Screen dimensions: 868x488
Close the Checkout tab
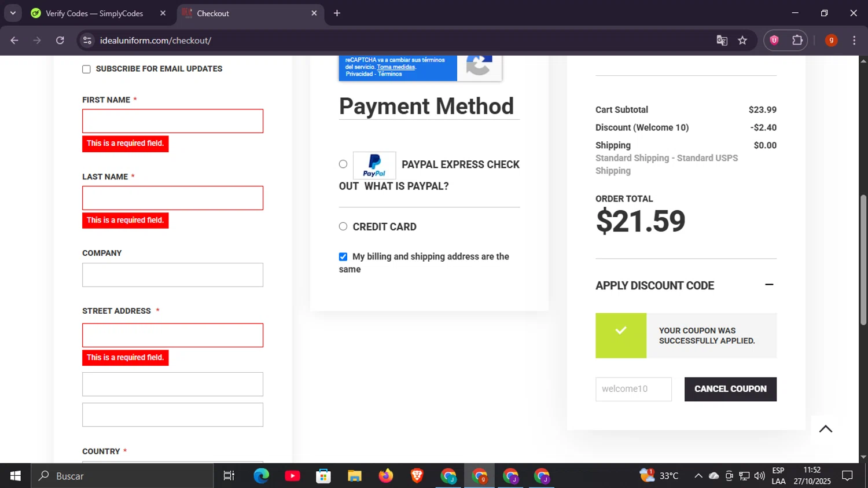(314, 13)
